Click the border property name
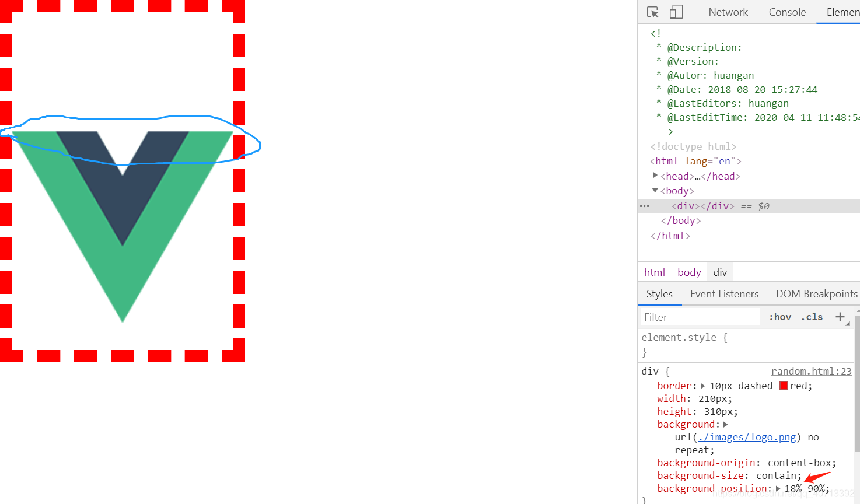The width and height of the screenshot is (860, 504). 674,386
